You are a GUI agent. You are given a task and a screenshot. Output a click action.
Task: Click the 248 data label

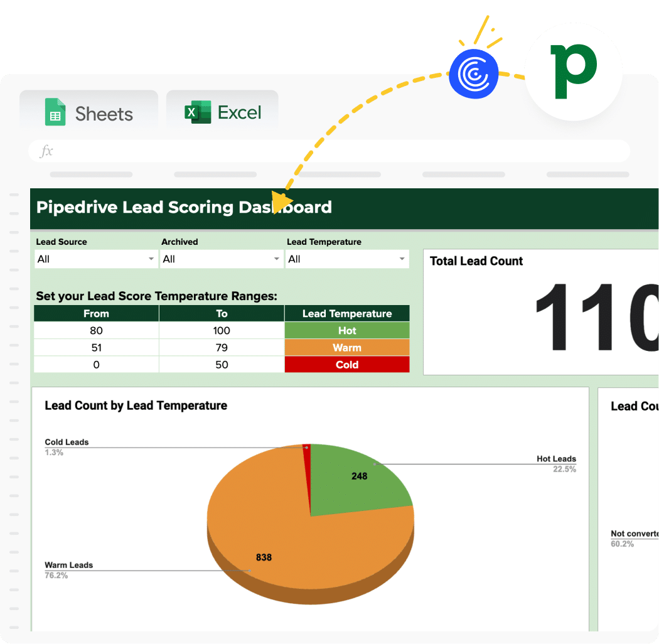point(360,476)
